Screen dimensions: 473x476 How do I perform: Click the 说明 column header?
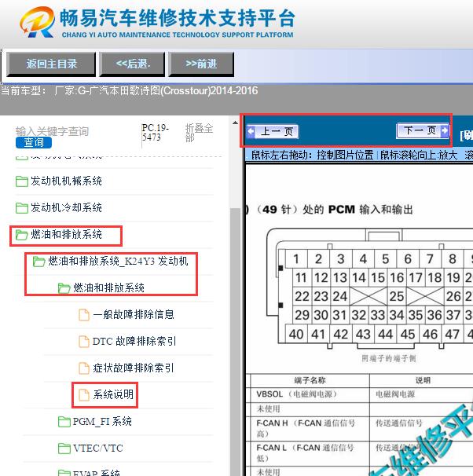[x=423, y=380]
